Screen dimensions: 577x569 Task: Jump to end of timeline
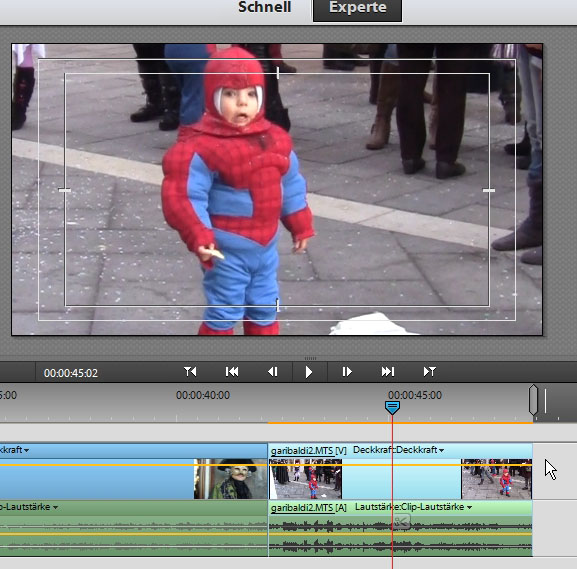[429, 372]
